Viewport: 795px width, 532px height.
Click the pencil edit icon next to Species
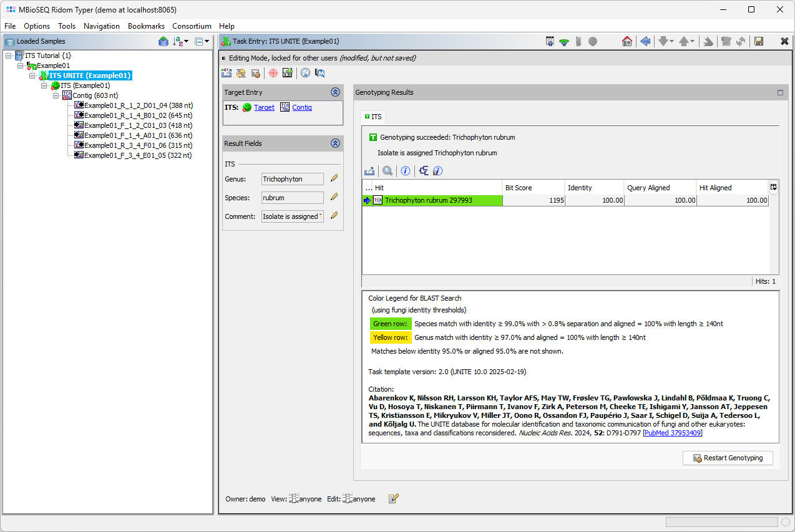pyautogui.click(x=334, y=197)
